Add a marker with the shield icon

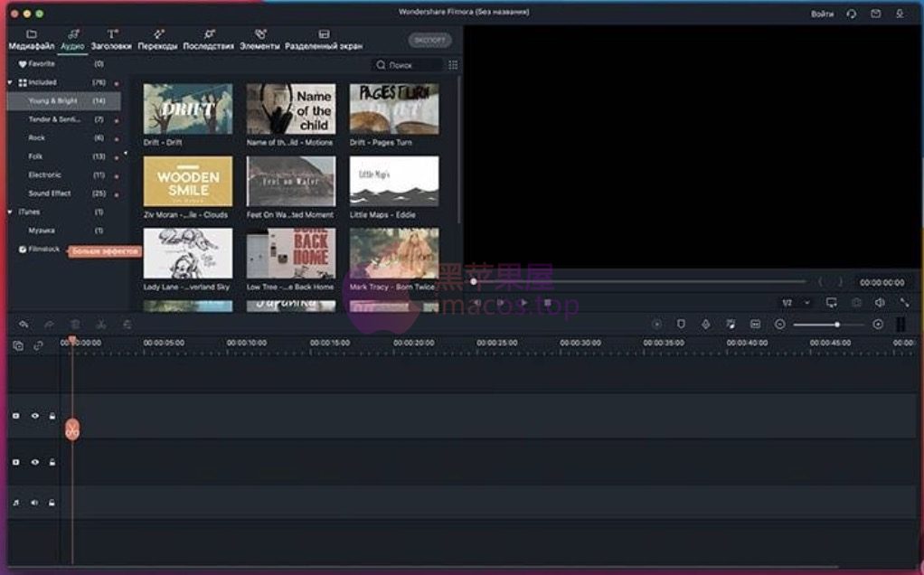(x=681, y=325)
